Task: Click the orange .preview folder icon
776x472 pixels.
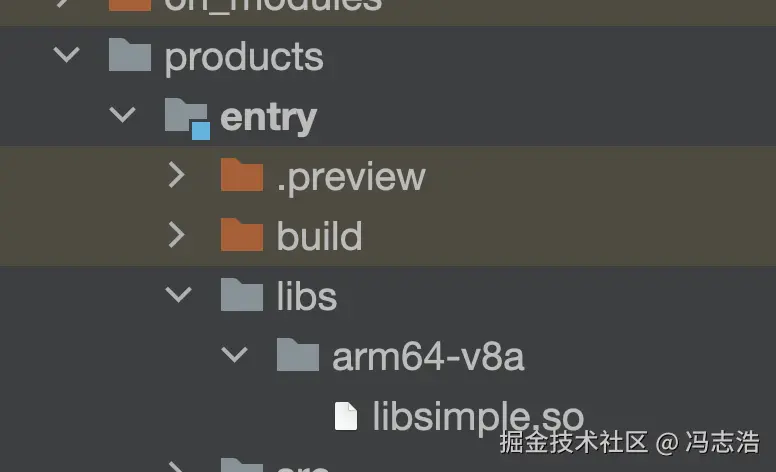Action: coord(242,174)
